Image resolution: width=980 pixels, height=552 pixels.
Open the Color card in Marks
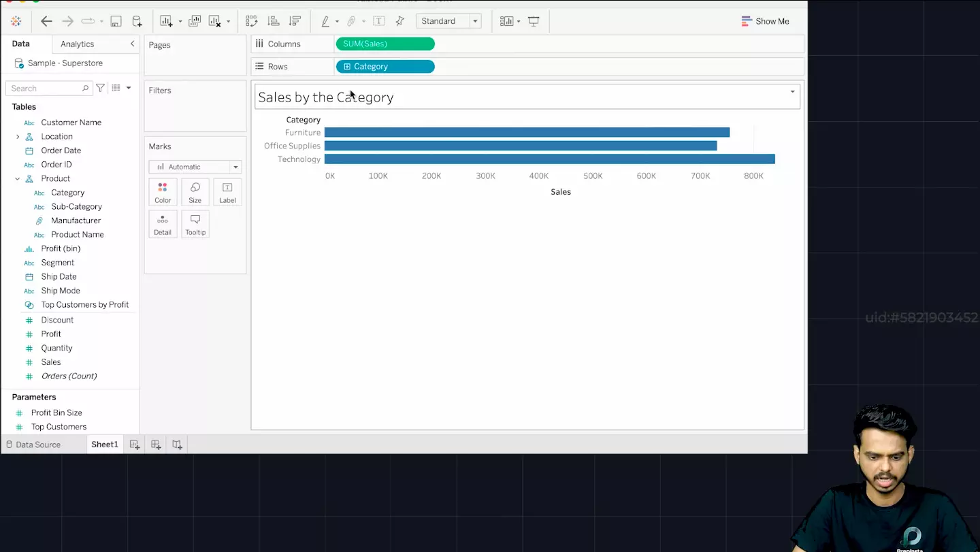coord(163,193)
